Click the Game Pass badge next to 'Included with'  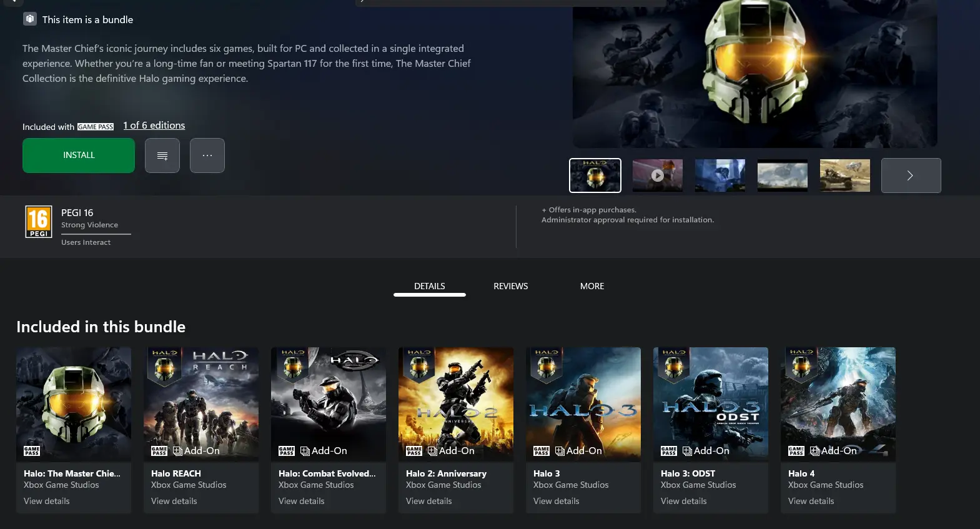click(96, 127)
